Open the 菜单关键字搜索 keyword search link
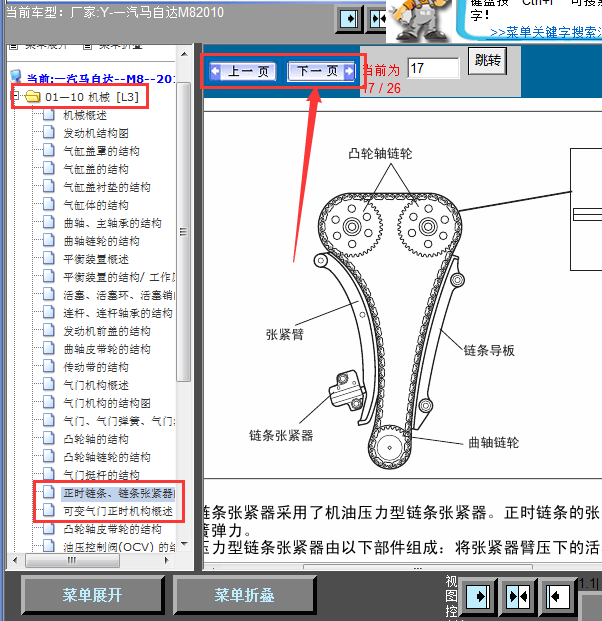Image resolution: width=602 pixels, height=621 pixels. pyautogui.click(x=546, y=32)
